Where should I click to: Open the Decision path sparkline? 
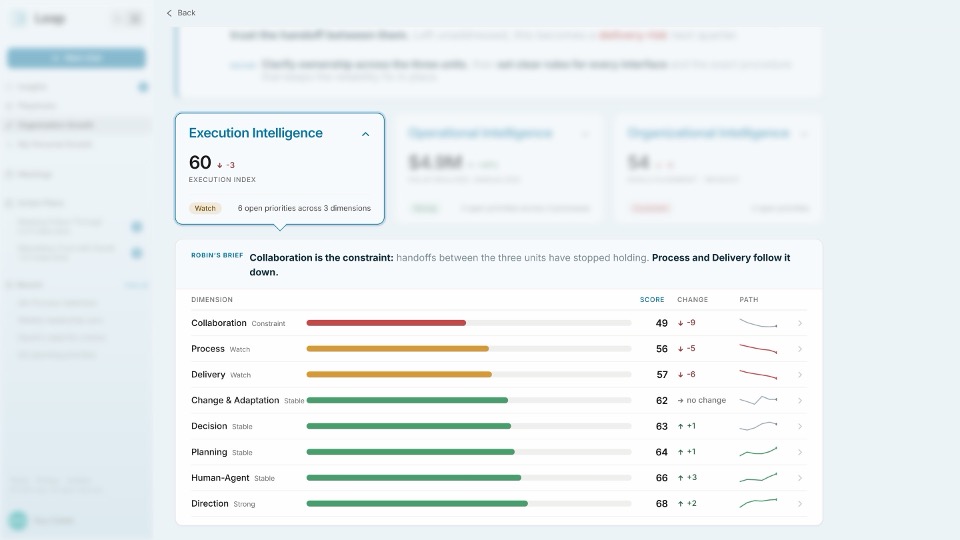pos(758,426)
